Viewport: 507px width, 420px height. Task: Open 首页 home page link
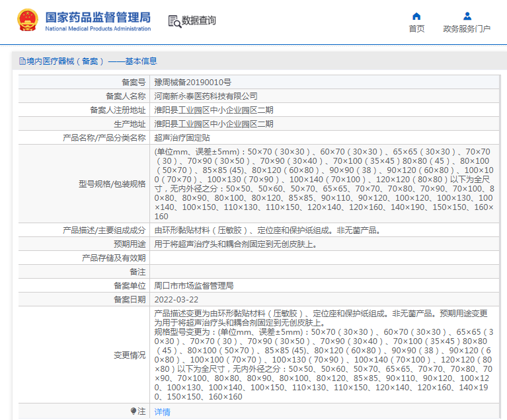tap(416, 29)
